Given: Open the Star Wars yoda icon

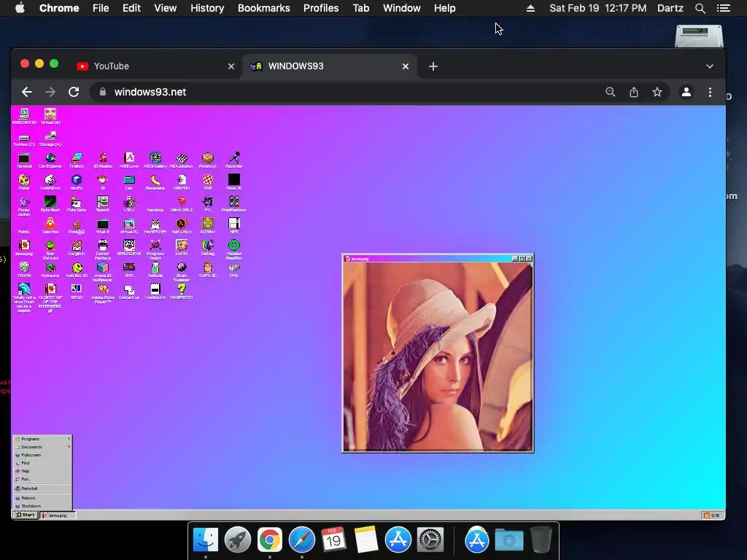Looking at the screenshot, I should [x=50, y=249].
